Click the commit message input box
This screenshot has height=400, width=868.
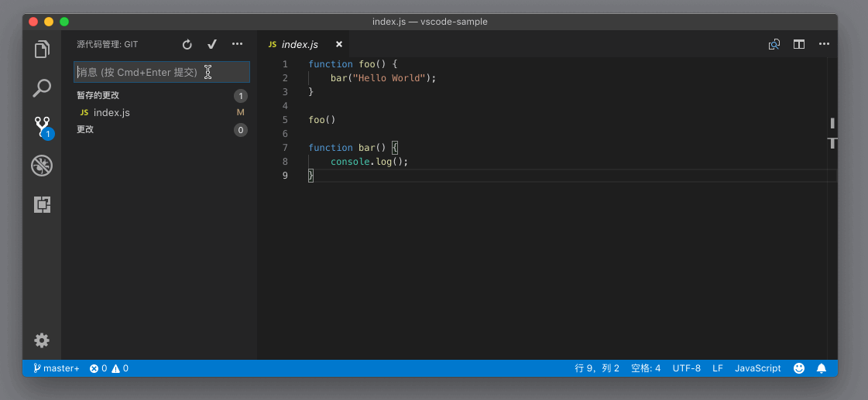[161, 72]
